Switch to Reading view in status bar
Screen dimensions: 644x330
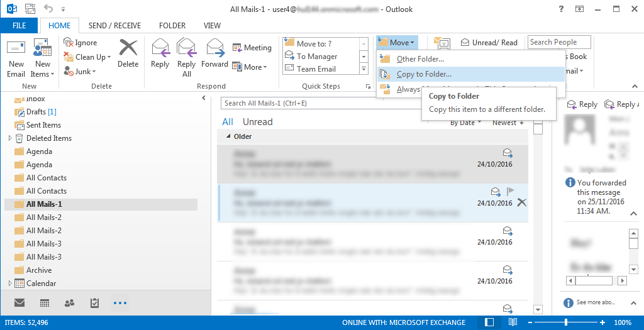tap(513, 322)
